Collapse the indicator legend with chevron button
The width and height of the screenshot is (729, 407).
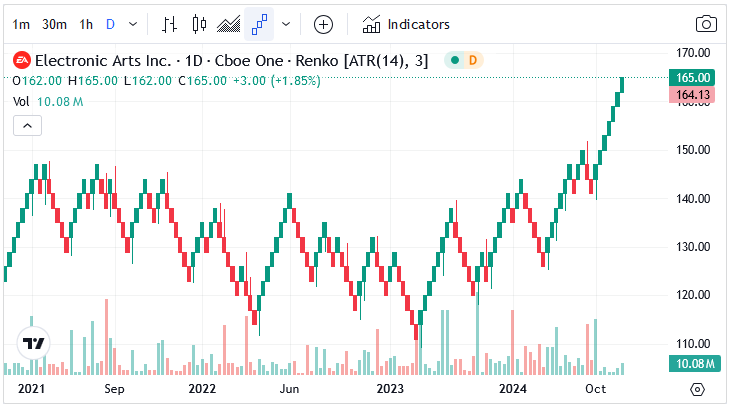click(x=27, y=125)
